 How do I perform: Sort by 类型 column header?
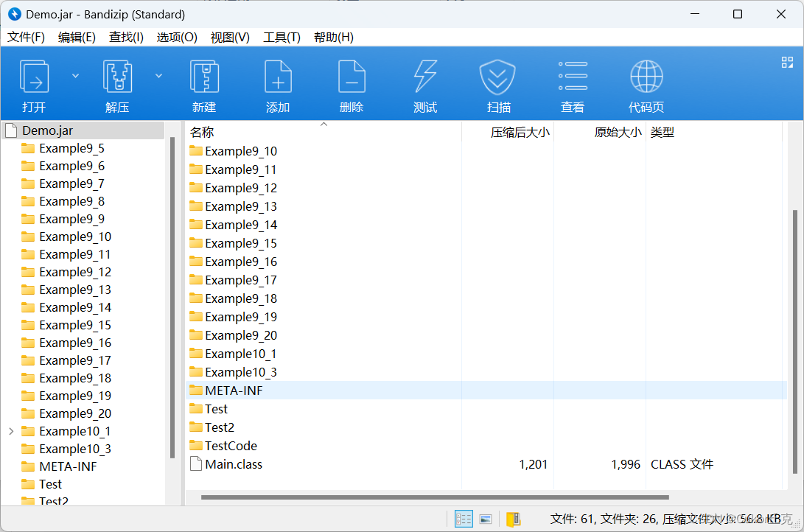tap(714, 132)
